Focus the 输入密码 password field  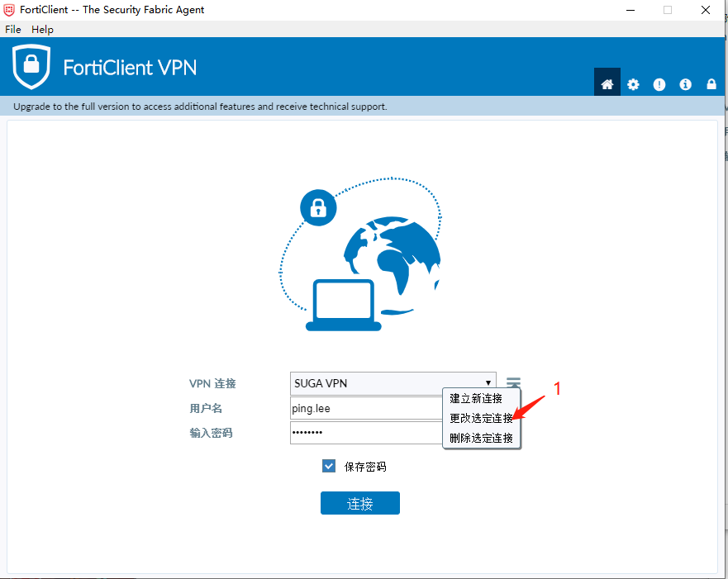[x=366, y=433]
